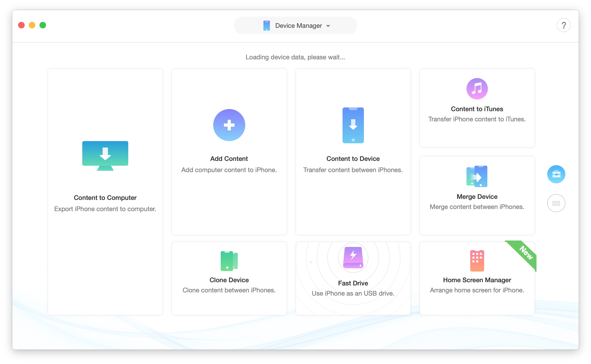Viewport: 591px width, 364px height.
Task: Click the Add Content plus icon
Action: (x=229, y=125)
